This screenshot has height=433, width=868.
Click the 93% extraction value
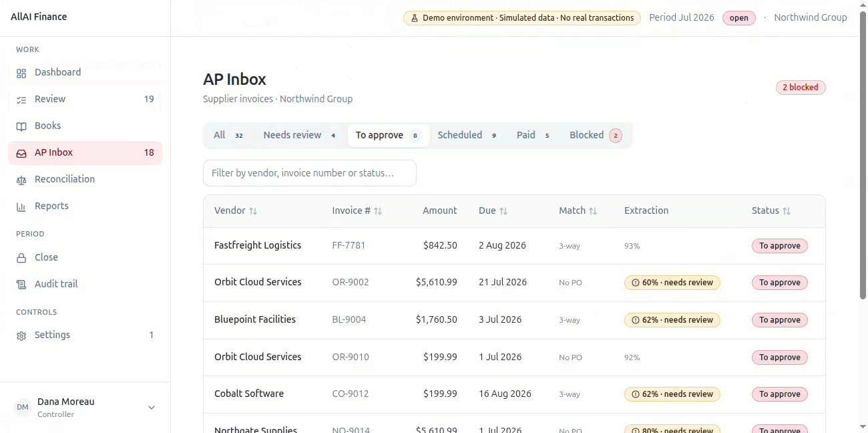(632, 246)
